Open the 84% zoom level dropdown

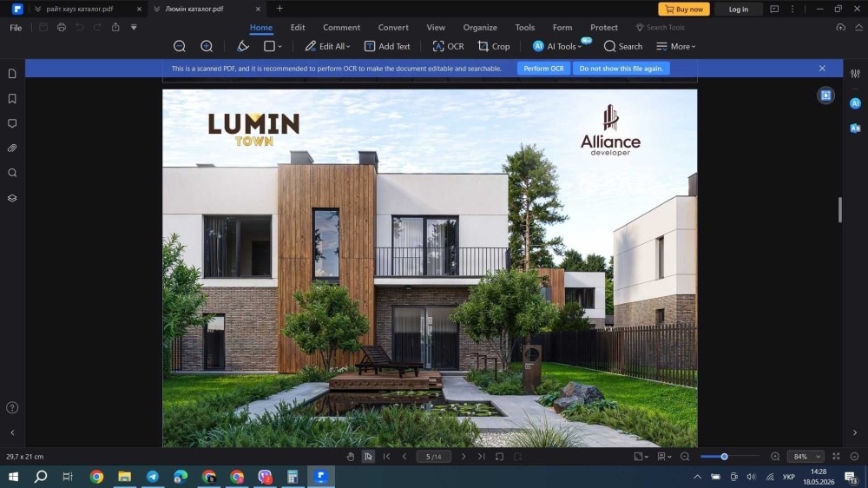click(x=806, y=457)
